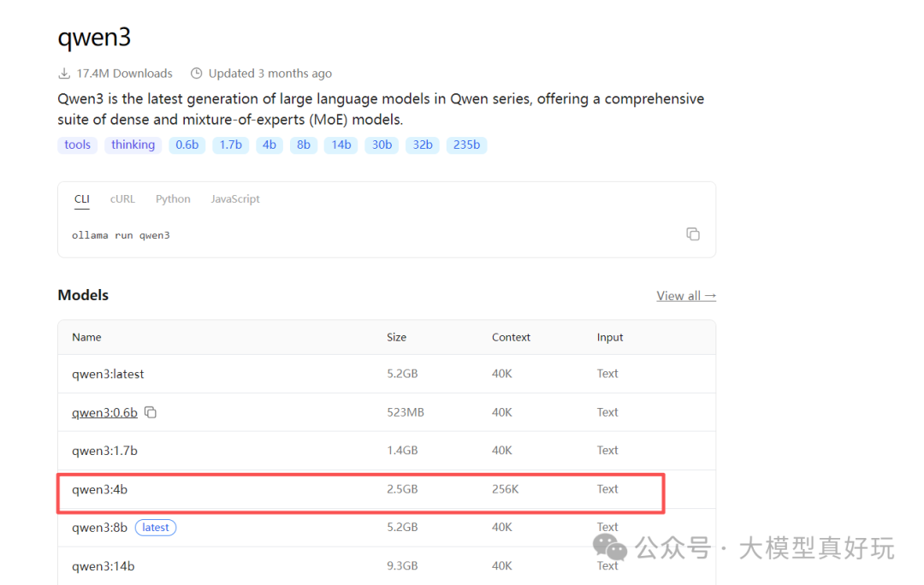
Task: Click the tools tag
Action: [77, 145]
